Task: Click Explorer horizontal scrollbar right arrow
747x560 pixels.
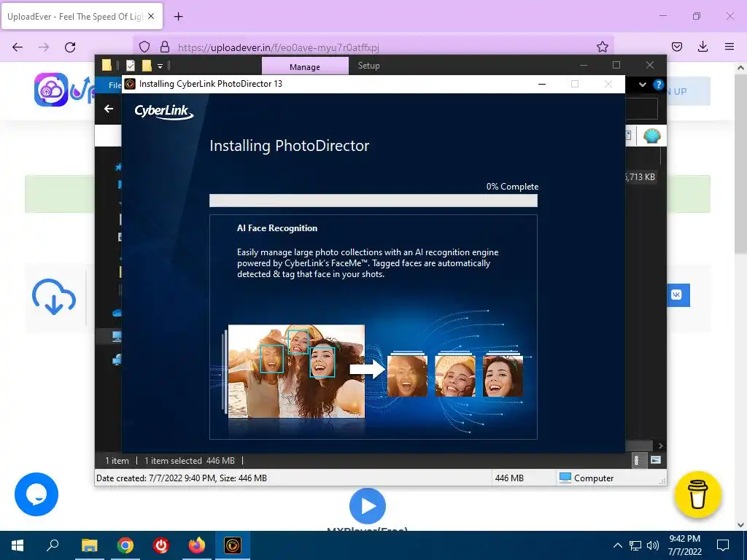Action: coord(660,446)
